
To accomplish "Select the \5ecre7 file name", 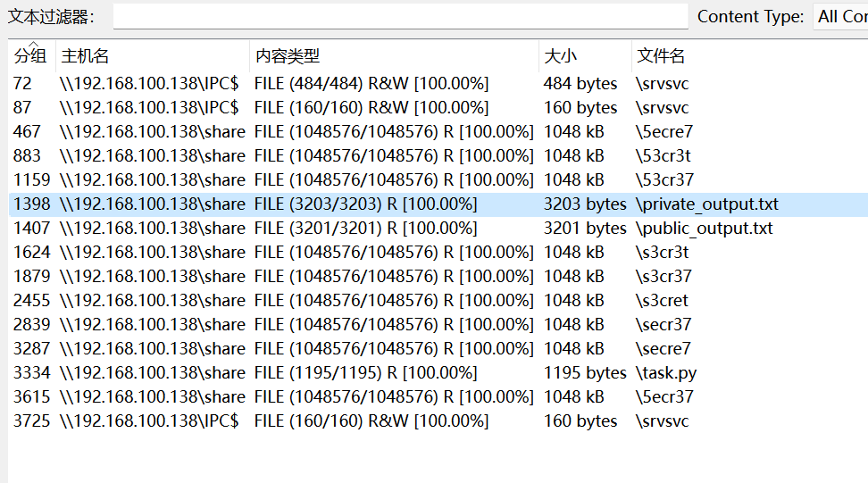I will point(664,131).
